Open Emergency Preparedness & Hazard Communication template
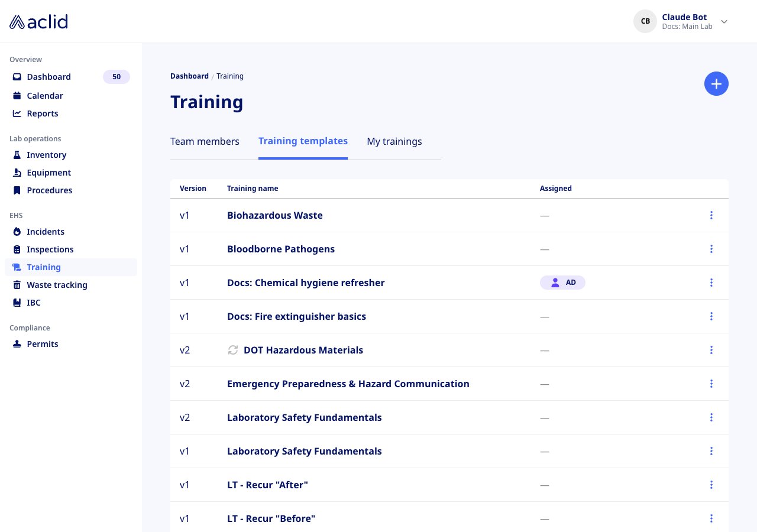 pyautogui.click(x=348, y=384)
